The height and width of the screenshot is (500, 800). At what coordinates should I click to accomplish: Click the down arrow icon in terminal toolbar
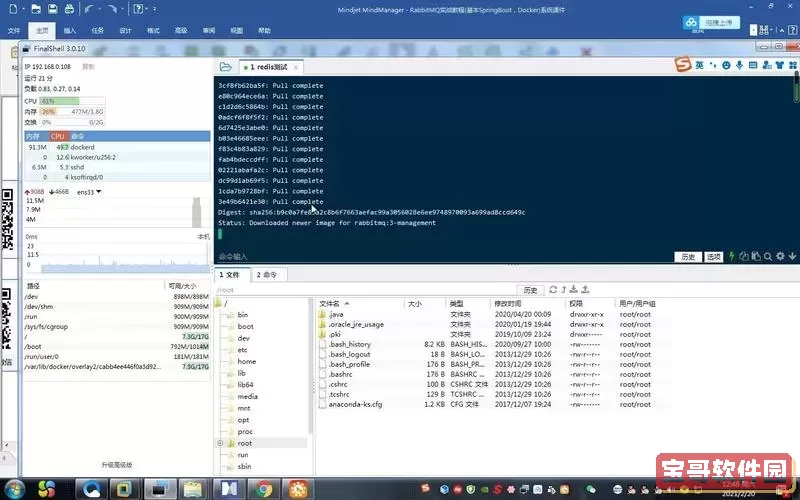click(x=792, y=256)
